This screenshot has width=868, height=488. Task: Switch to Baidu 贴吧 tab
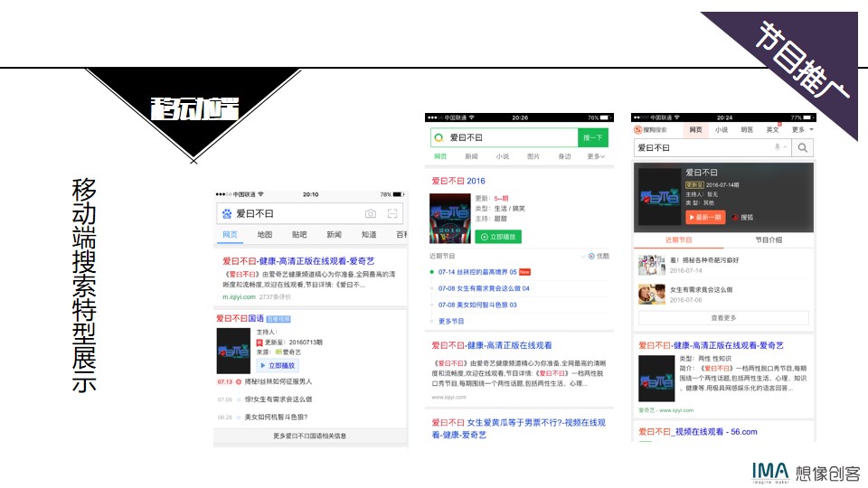coord(299,235)
